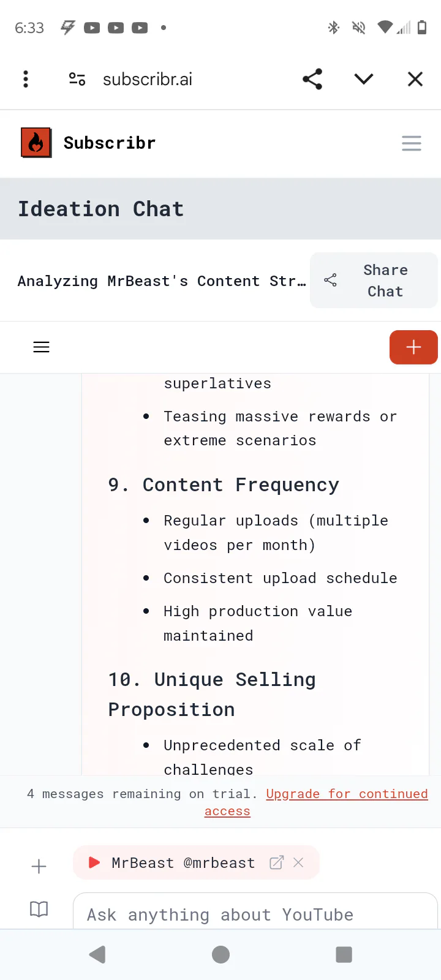
Task: Click the plus icon beside channel chip
Action: (39, 866)
